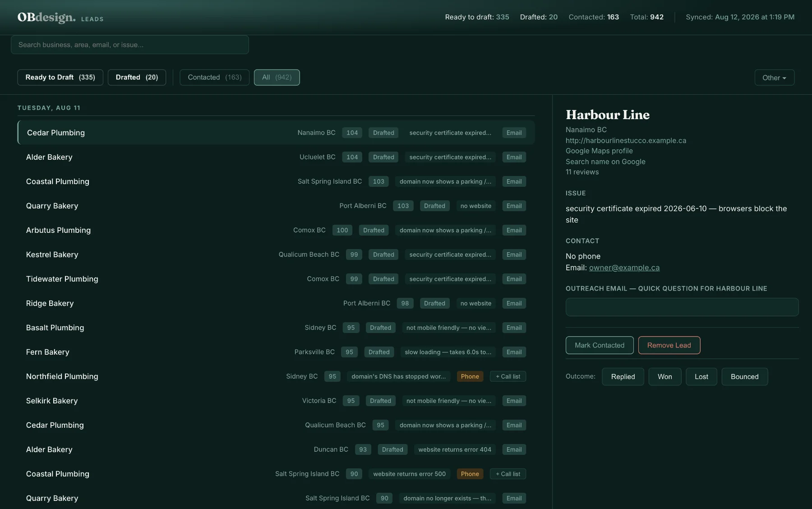Click Drafted badge on Ridge Bakery row
The height and width of the screenshot is (509, 812).
point(434,303)
